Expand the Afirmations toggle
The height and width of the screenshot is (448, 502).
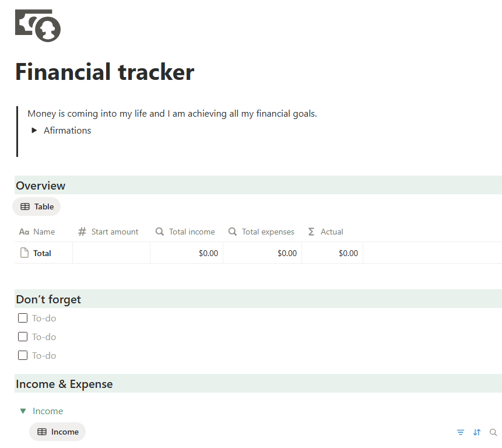(x=34, y=131)
